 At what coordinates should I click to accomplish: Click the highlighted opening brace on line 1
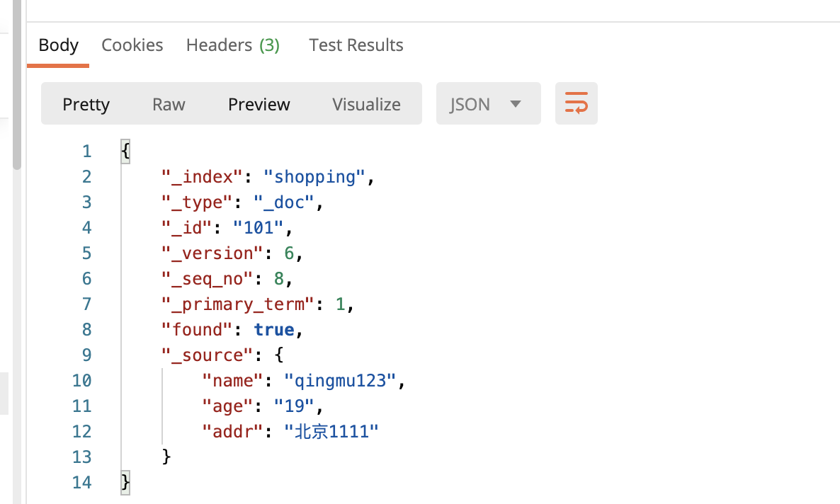[x=125, y=151]
